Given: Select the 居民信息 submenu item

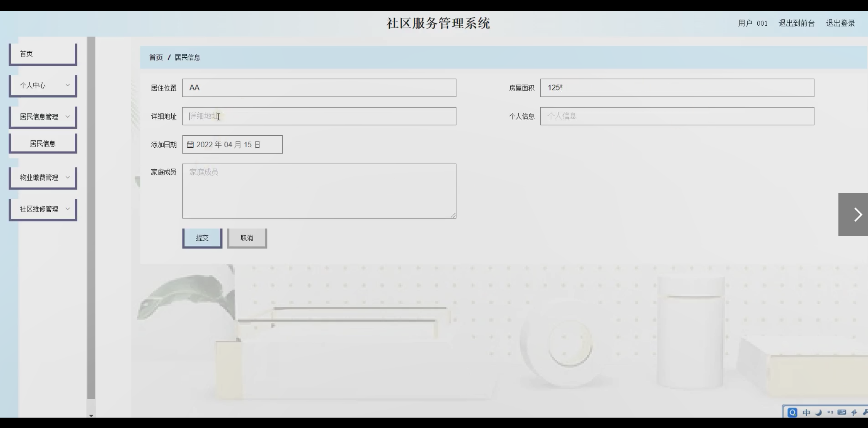Looking at the screenshot, I should tap(43, 144).
